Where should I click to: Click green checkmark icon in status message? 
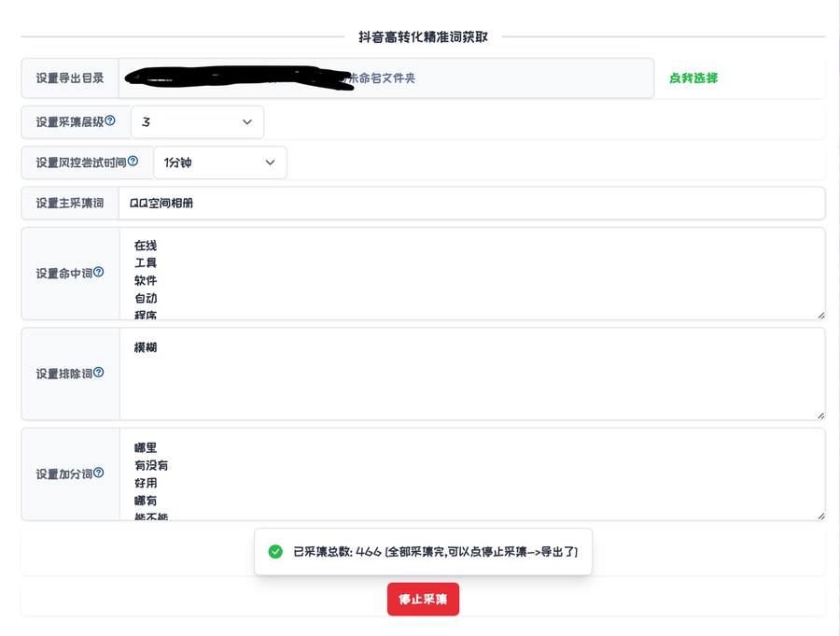(275, 551)
